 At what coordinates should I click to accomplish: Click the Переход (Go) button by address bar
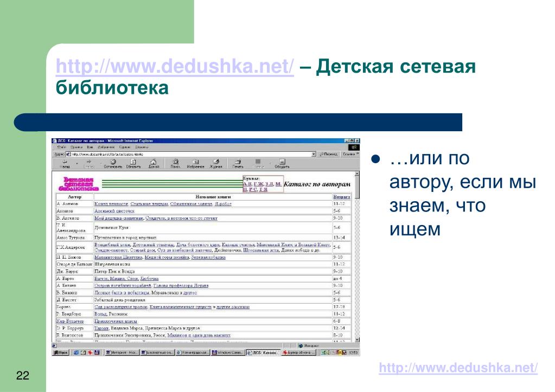point(329,155)
